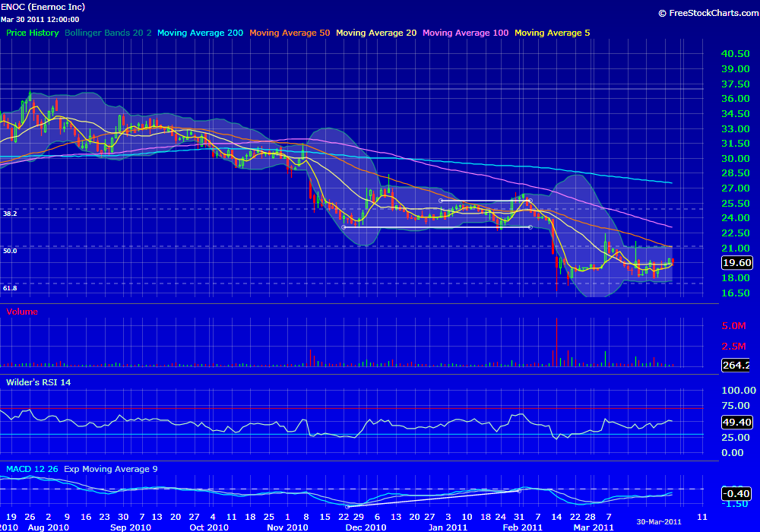The height and width of the screenshot is (532, 760).
Task: Click the Aug 2010 month label
Action: coord(49,527)
